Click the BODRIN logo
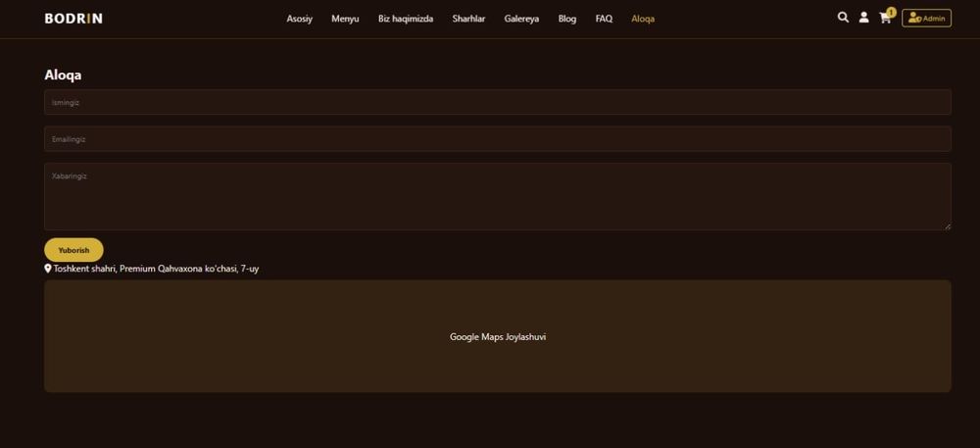 coord(73,19)
